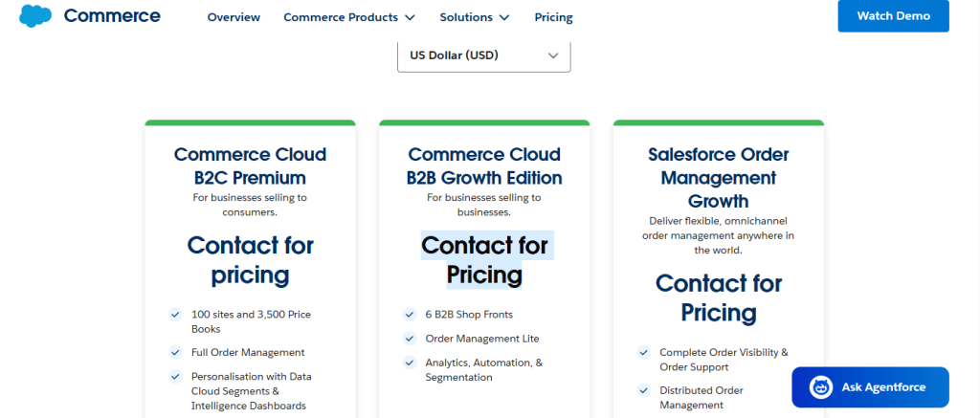
Task: Click the Full Order Management feature text
Action: coord(248,352)
